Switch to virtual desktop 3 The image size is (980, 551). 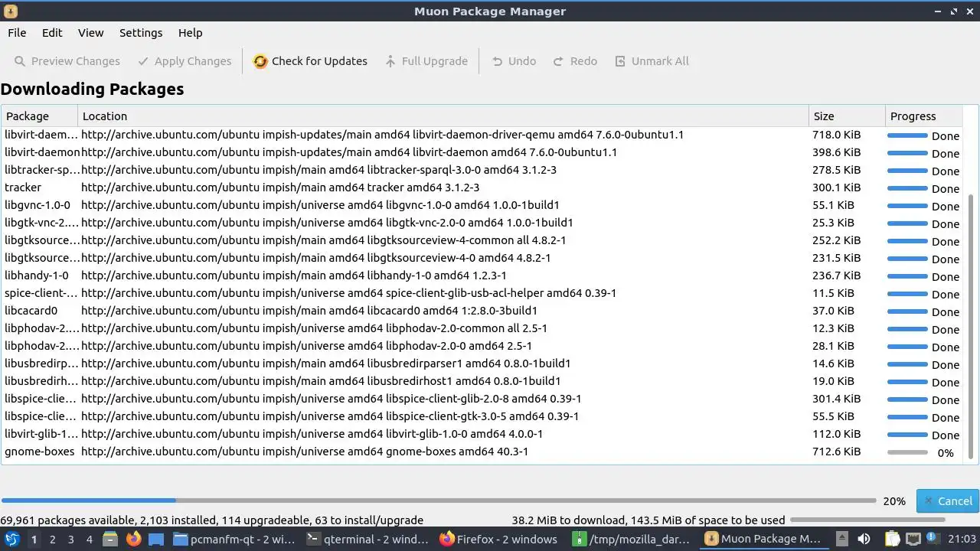click(70, 539)
